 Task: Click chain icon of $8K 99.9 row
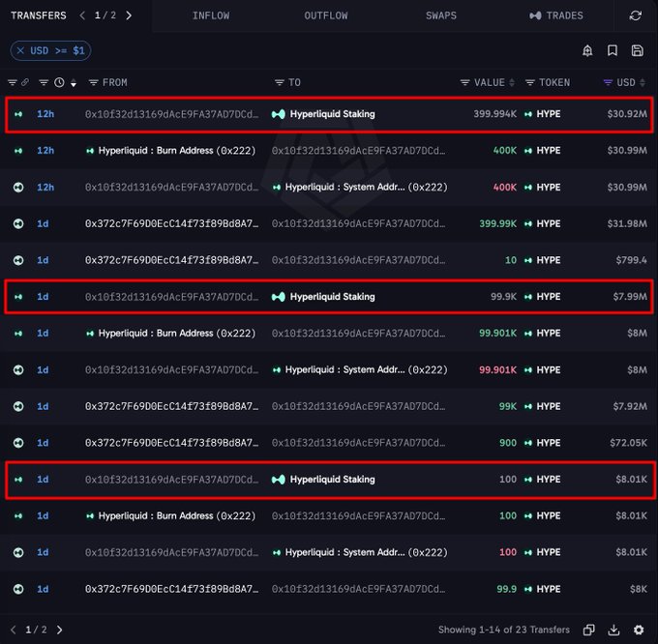18,589
